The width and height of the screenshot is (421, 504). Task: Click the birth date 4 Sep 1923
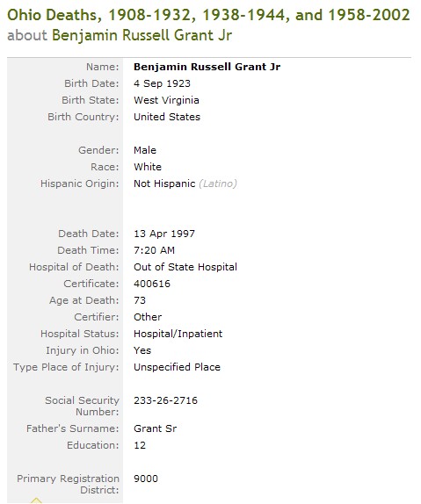162,83
